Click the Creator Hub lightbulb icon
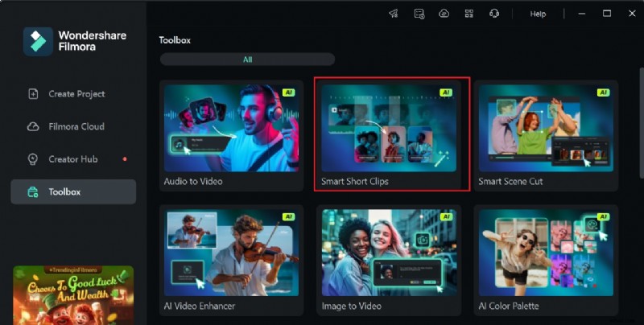The width and height of the screenshot is (644, 325). [x=33, y=159]
